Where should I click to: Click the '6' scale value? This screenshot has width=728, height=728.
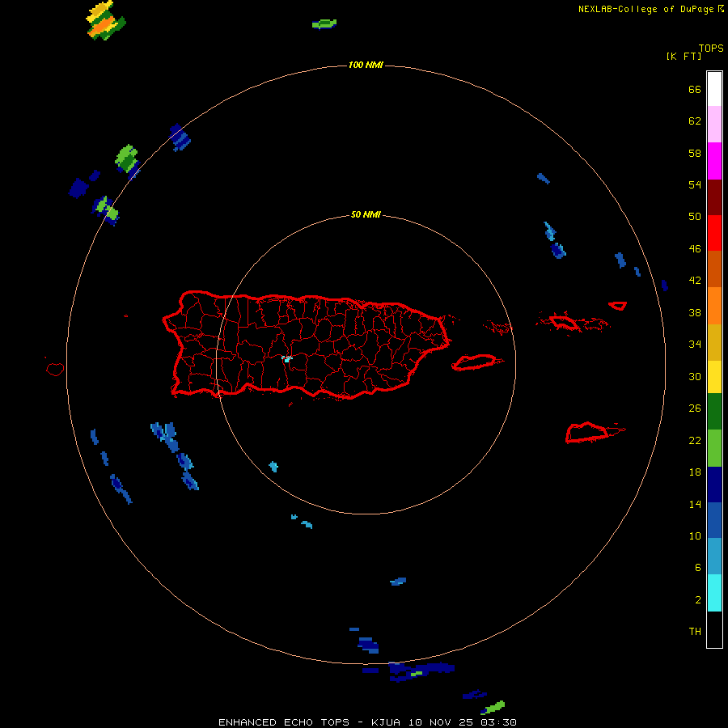tap(697, 567)
